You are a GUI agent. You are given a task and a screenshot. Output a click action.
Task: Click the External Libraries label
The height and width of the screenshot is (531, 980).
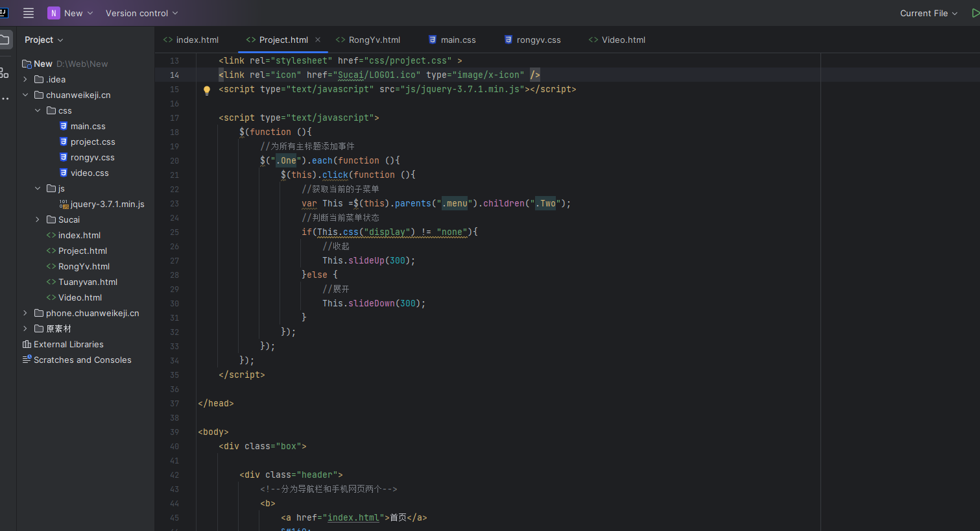pos(69,344)
